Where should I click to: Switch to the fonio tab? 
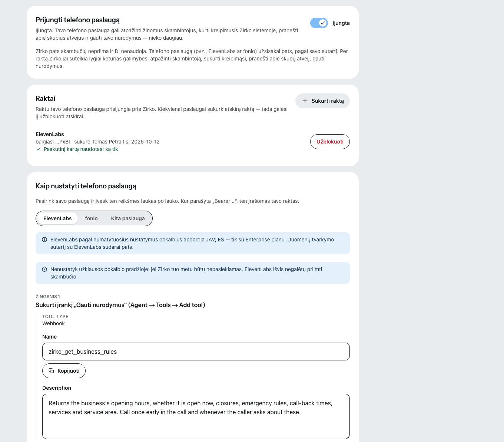(91, 218)
